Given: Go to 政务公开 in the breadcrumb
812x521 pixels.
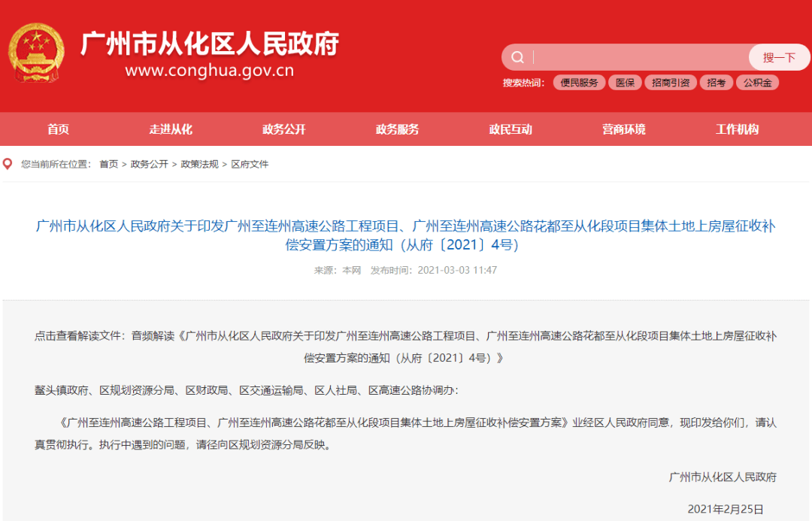Looking at the screenshot, I should [x=149, y=164].
